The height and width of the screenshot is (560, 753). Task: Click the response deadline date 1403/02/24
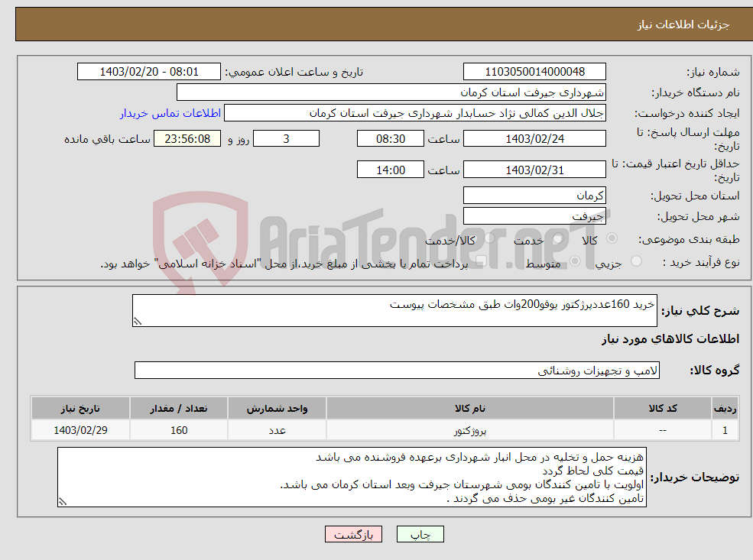(x=534, y=139)
